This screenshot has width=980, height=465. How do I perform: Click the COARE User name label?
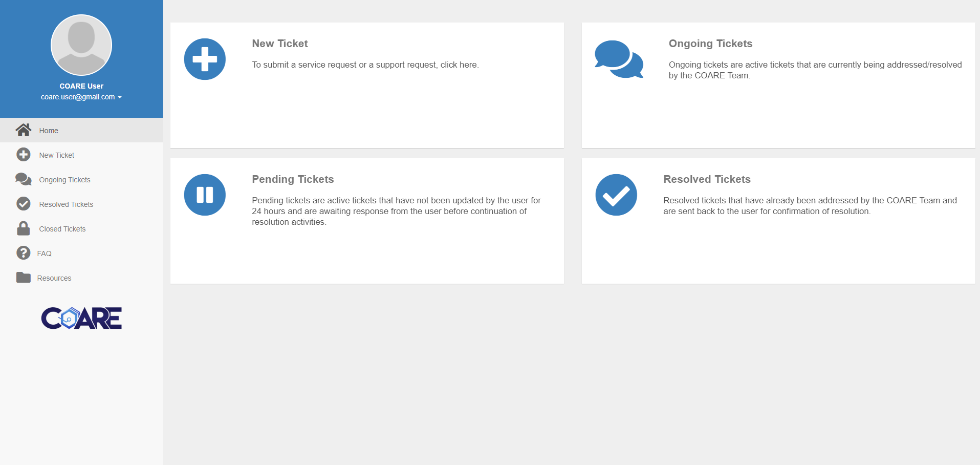click(x=81, y=86)
